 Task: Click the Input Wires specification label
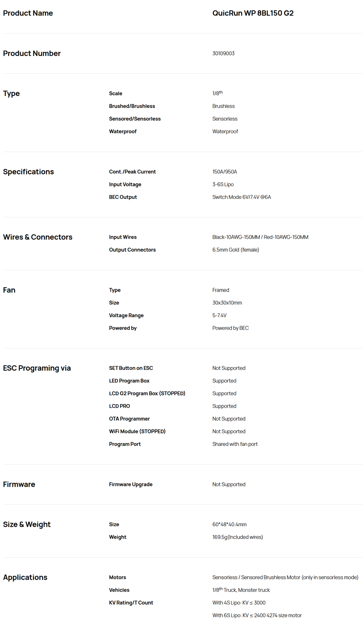123,237
